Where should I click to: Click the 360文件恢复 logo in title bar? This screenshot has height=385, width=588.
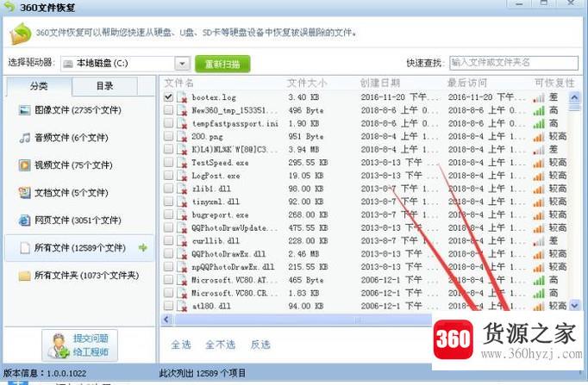pyautogui.click(x=9, y=6)
